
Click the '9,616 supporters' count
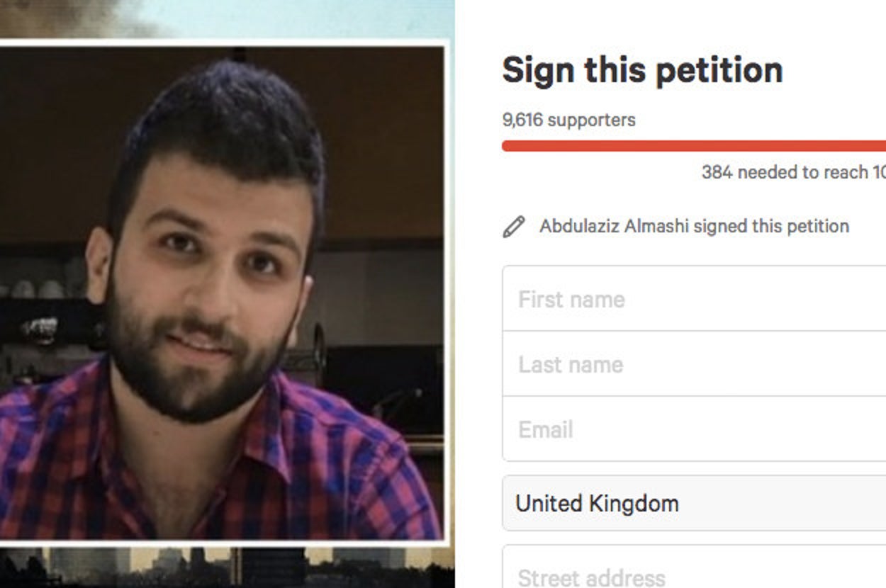tap(568, 120)
